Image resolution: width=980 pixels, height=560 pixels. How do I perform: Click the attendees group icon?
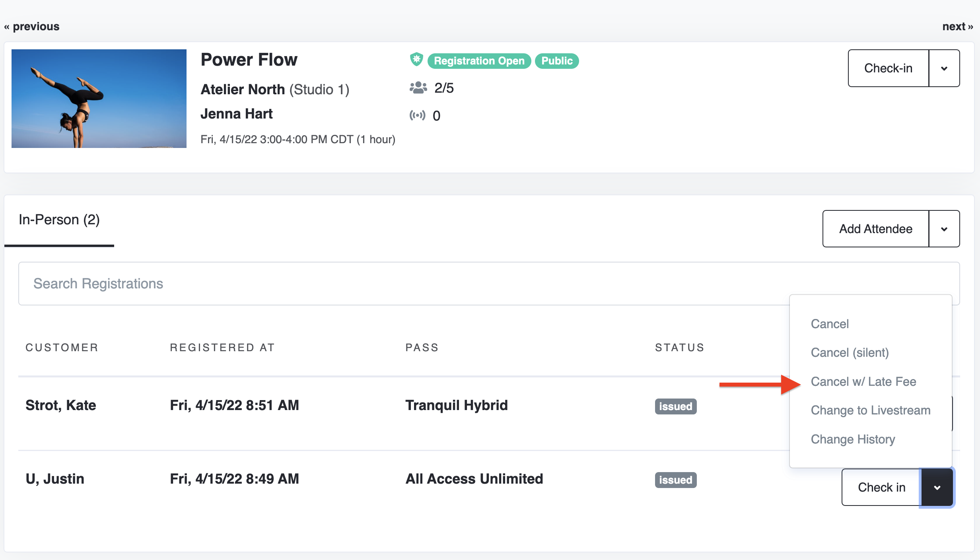(418, 87)
